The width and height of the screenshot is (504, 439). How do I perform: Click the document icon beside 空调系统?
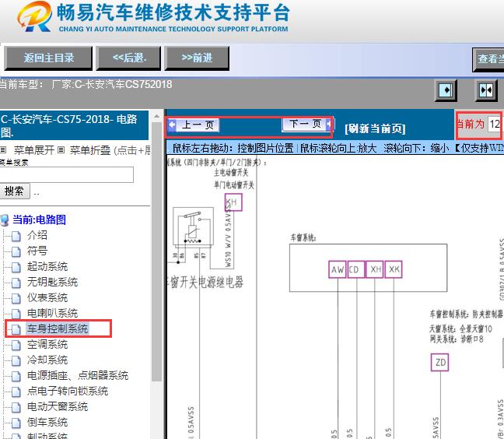(16, 345)
